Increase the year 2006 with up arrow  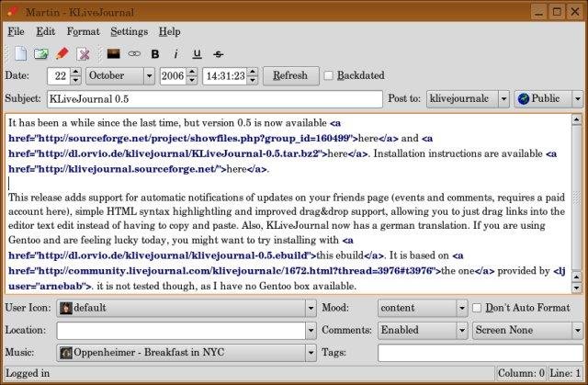click(x=192, y=72)
